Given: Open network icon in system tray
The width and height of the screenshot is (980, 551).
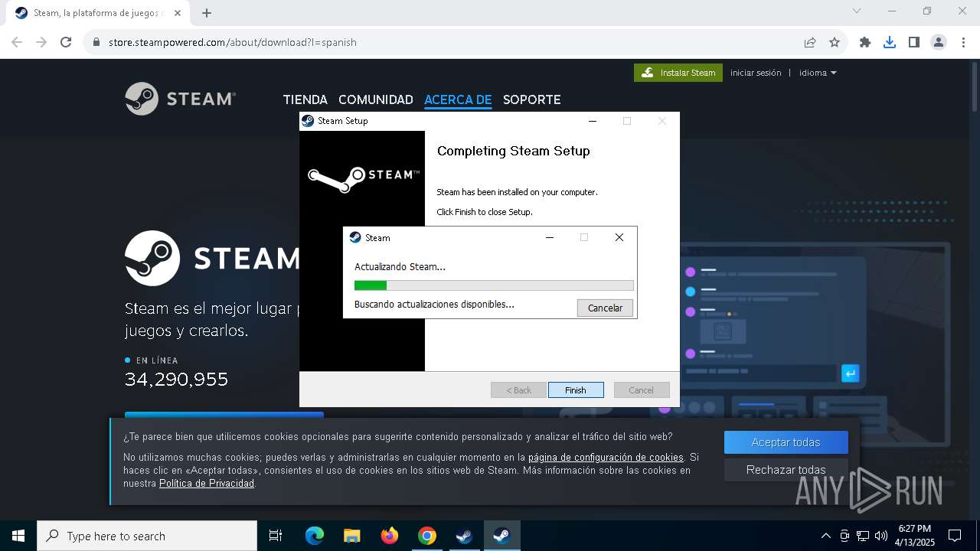Looking at the screenshot, I should 863,536.
